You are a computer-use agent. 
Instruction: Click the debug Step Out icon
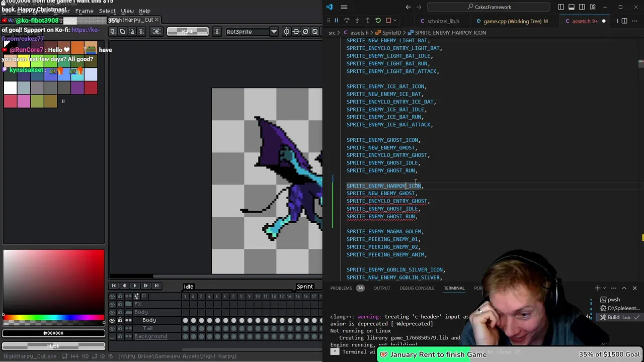pyautogui.click(x=368, y=21)
